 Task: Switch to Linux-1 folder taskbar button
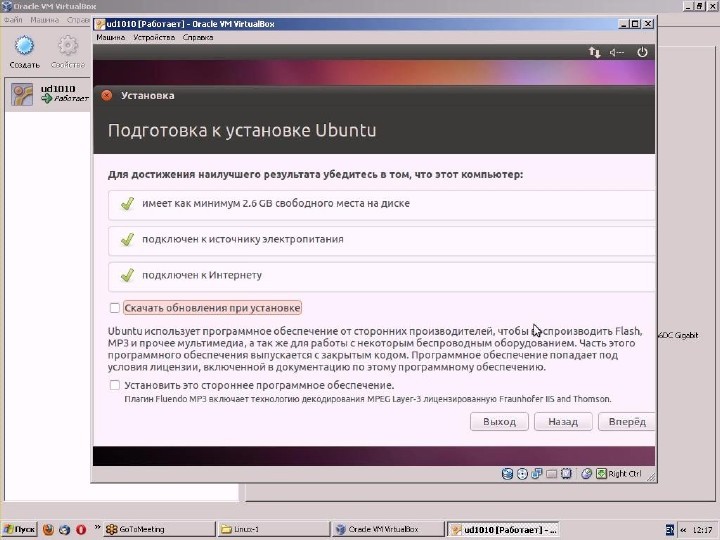pyautogui.click(x=274, y=529)
